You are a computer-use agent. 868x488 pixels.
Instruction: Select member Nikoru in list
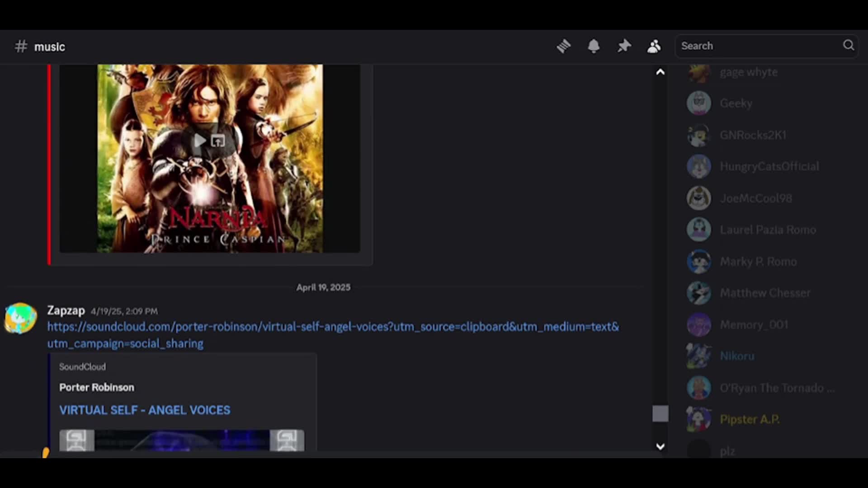click(x=737, y=356)
